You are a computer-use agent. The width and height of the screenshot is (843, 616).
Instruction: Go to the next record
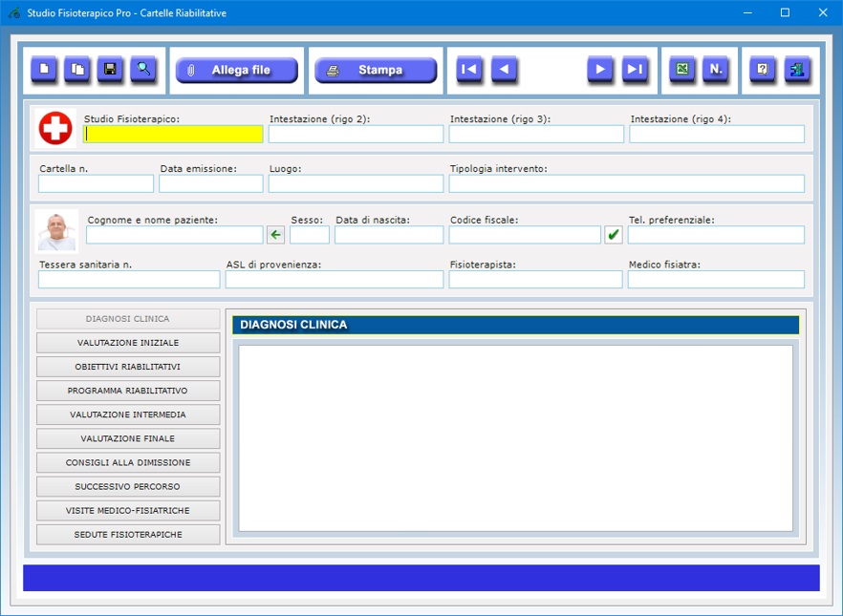click(600, 70)
